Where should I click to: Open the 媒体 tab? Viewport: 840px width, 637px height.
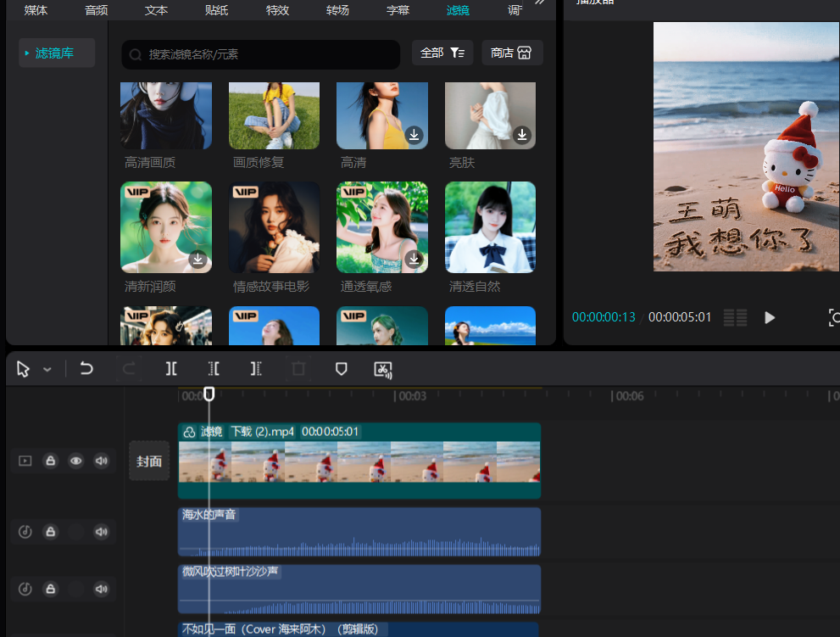pos(36,9)
